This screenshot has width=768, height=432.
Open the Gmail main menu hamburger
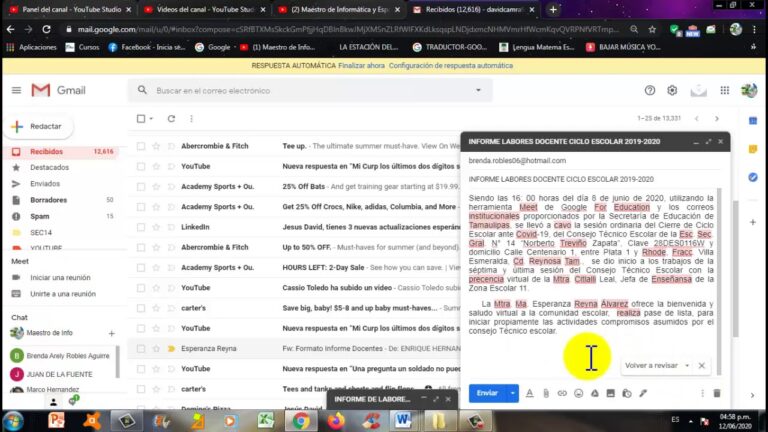(16, 90)
